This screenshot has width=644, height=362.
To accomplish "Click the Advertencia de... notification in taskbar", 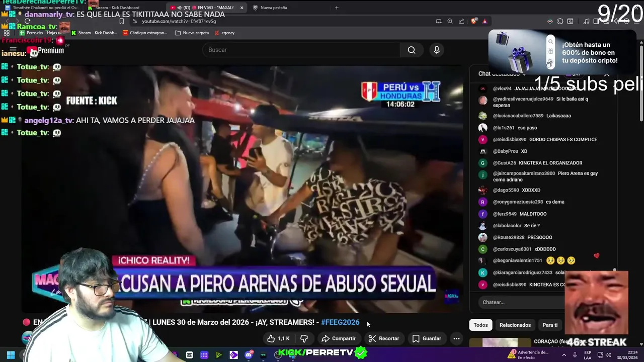I will coord(528,355).
